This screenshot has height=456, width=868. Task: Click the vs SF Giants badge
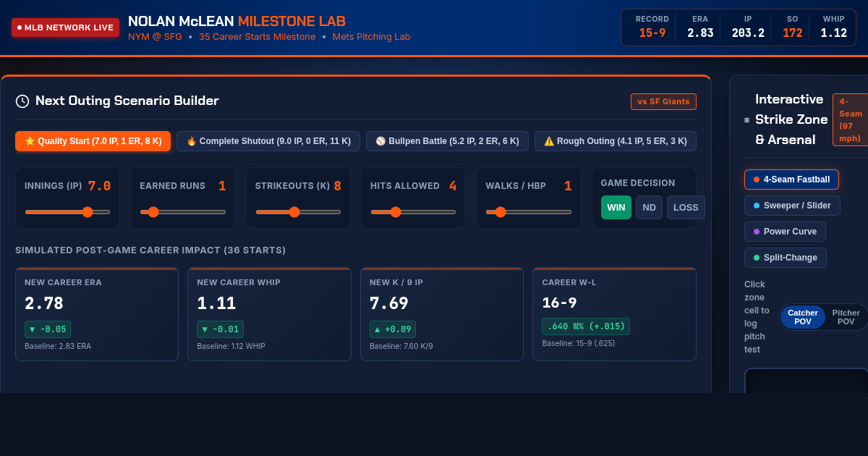[663, 101]
